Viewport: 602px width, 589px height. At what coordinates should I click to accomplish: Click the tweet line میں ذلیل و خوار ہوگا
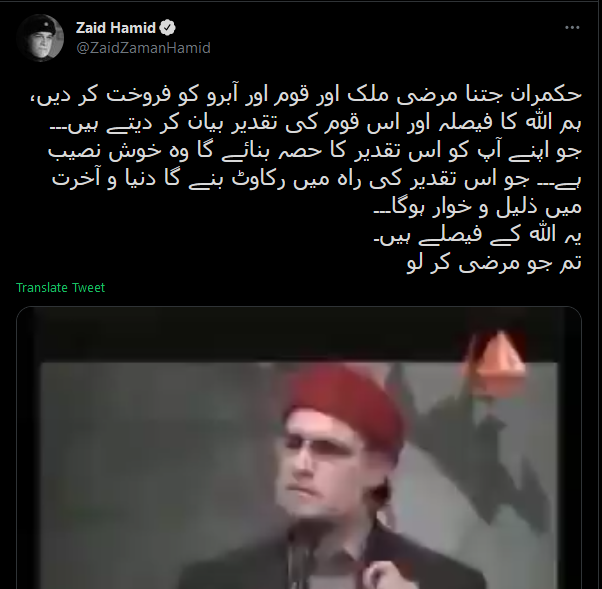tap(478, 207)
